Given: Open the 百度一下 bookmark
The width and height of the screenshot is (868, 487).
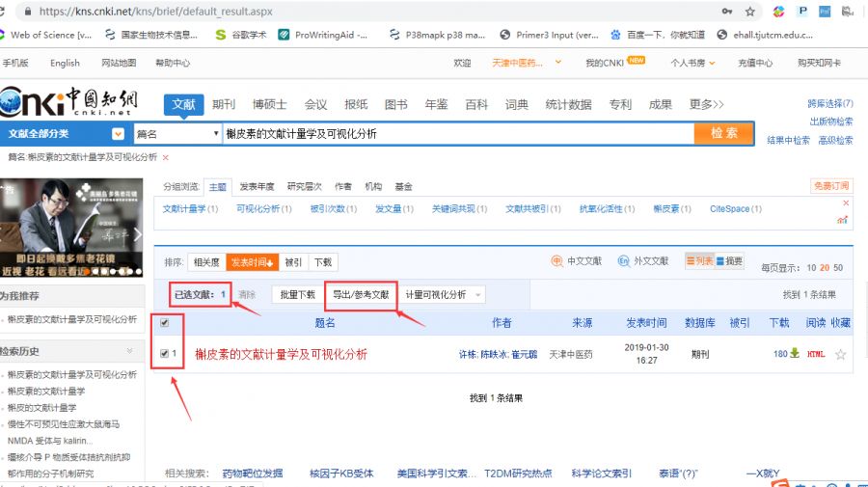Looking at the screenshot, I should coord(658,35).
